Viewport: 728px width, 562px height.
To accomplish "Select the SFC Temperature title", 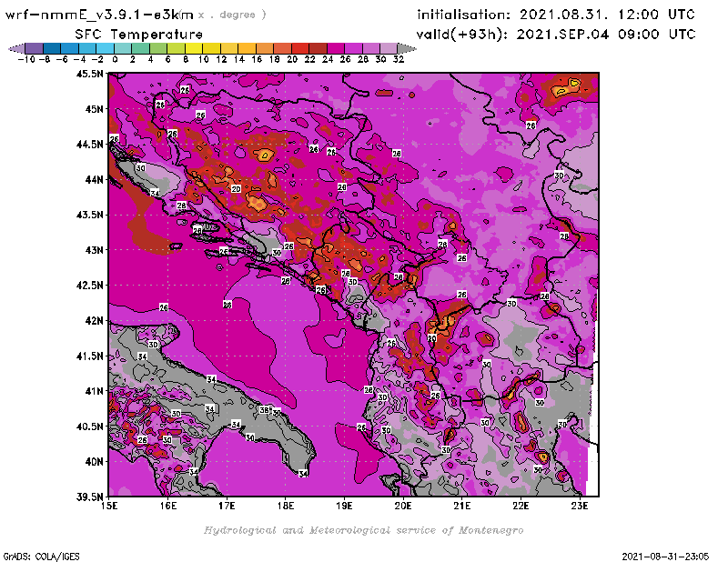I will (139, 35).
